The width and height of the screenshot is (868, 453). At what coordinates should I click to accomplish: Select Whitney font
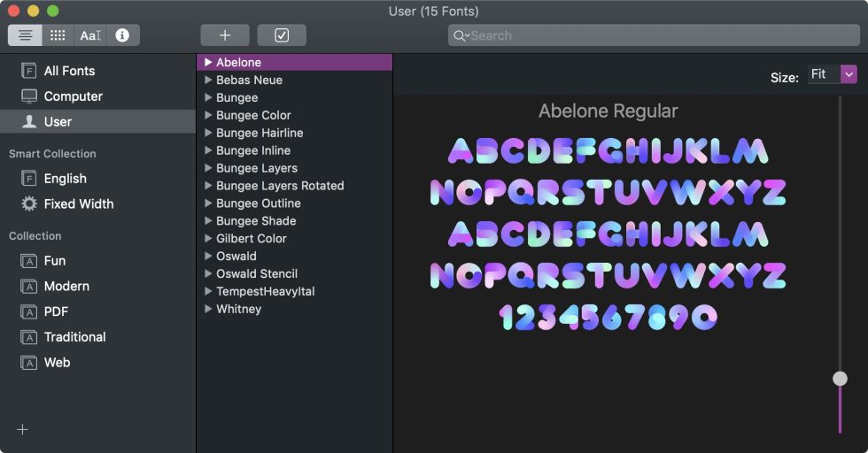click(238, 309)
